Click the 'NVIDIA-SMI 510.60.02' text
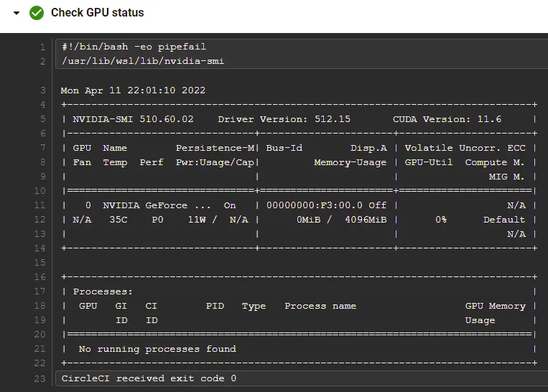 [133, 119]
